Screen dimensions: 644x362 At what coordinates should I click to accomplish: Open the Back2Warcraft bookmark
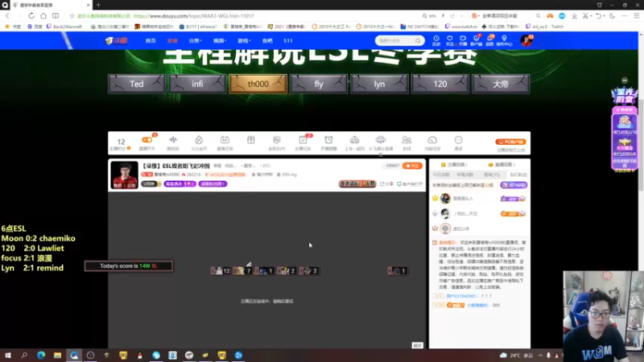tap(64, 27)
